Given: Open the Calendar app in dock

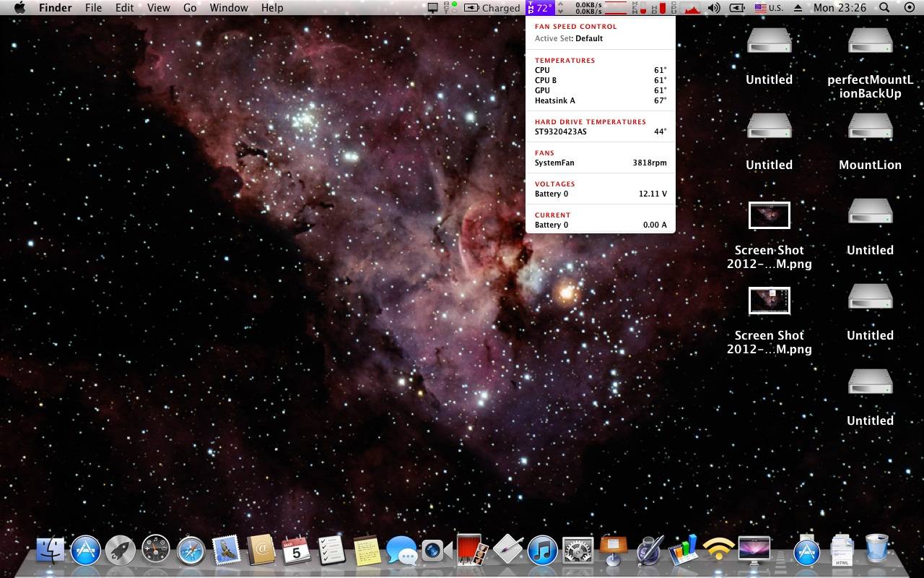Looking at the screenshot, I should coord(296,551).
